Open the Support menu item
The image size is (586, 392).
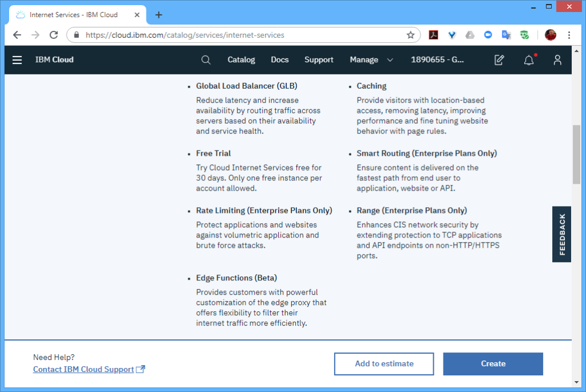tap(319, 60)
